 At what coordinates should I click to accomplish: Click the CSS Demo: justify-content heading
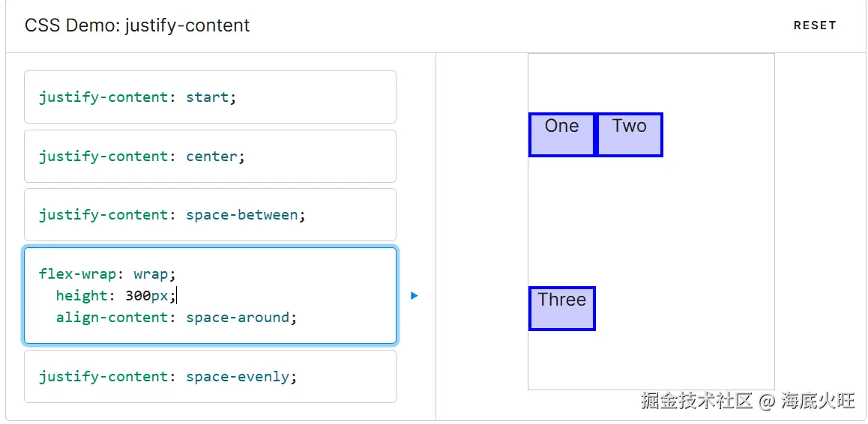[137, 25]
